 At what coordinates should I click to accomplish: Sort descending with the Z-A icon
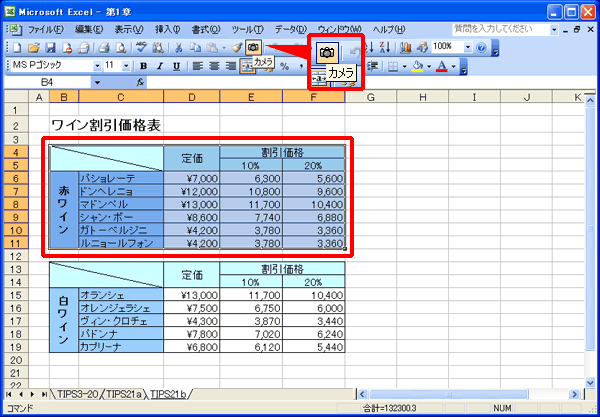click(x=385, y=47)
